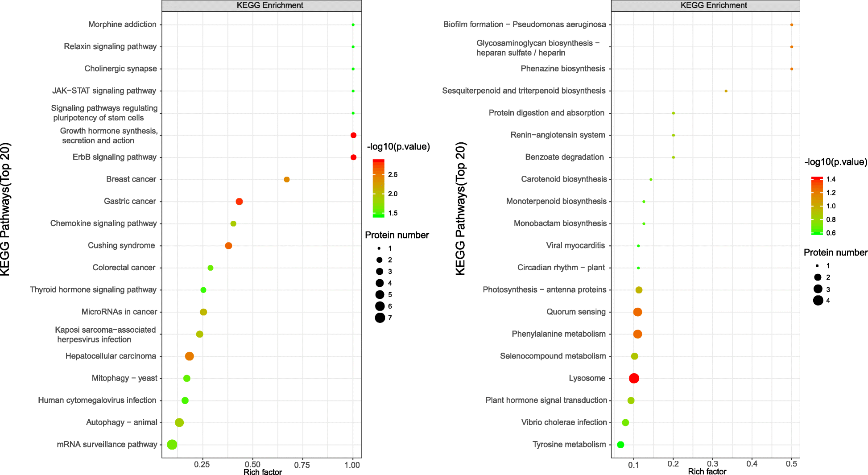Click the right plot's -log10(p.value) color gradient bar
This screenshot has width=868, height=475.
(x=817, y=206)
